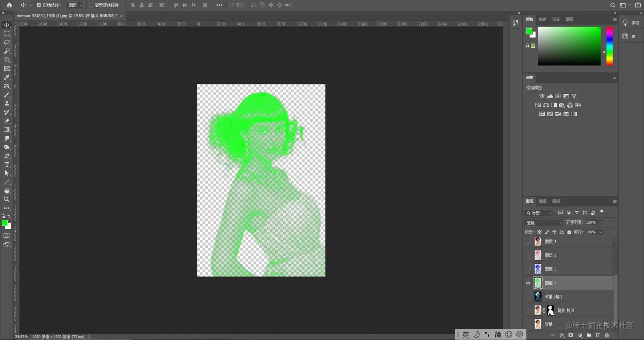Image resolution: width=644 pixels, height=340 pixels.
Task: Switch to the 图案 patterns tab
Action: coord(569,19)
